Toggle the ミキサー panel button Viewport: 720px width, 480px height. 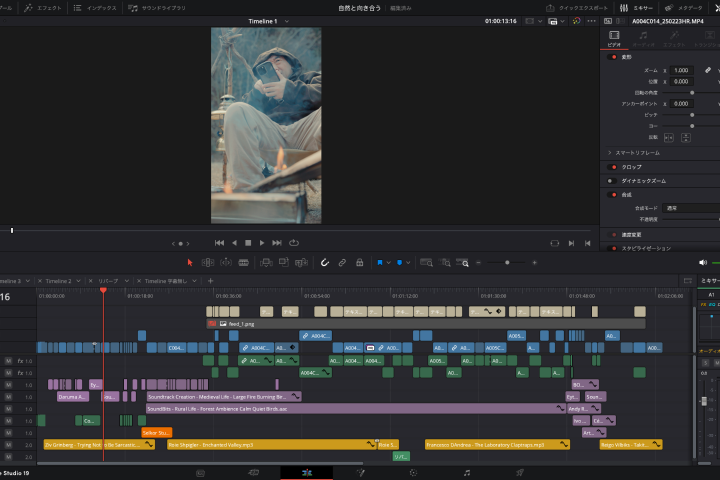pyautogui.click(x=636, y=8)
